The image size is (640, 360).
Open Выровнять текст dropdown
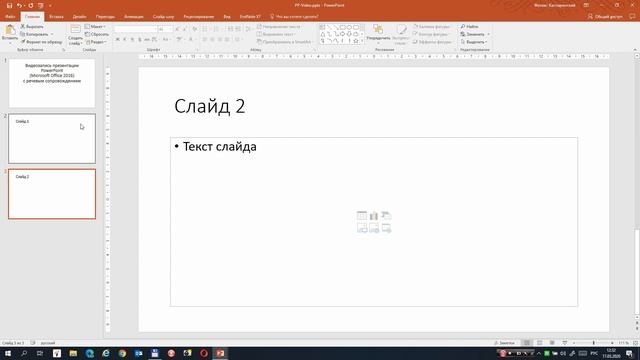[x=276, y=34]
